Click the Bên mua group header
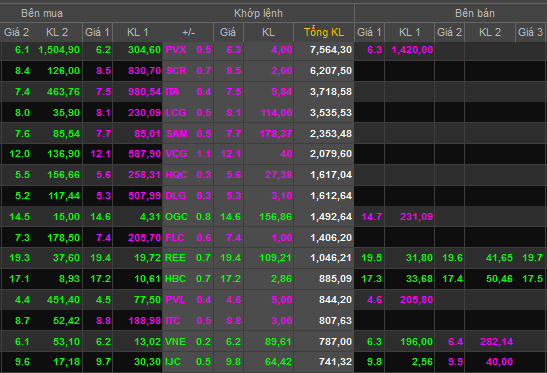 coord(42,13)
